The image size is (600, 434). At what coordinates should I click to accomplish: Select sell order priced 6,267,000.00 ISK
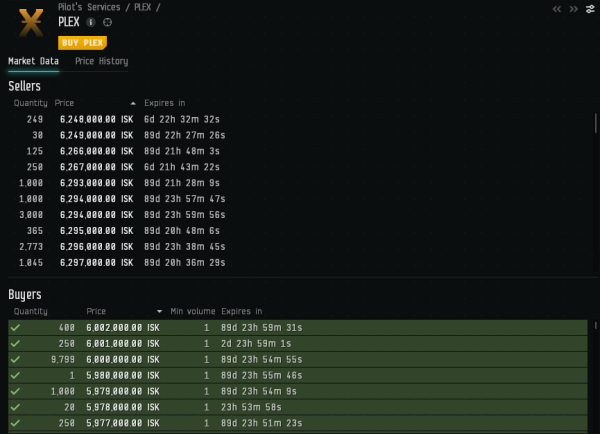pos(300,167)
